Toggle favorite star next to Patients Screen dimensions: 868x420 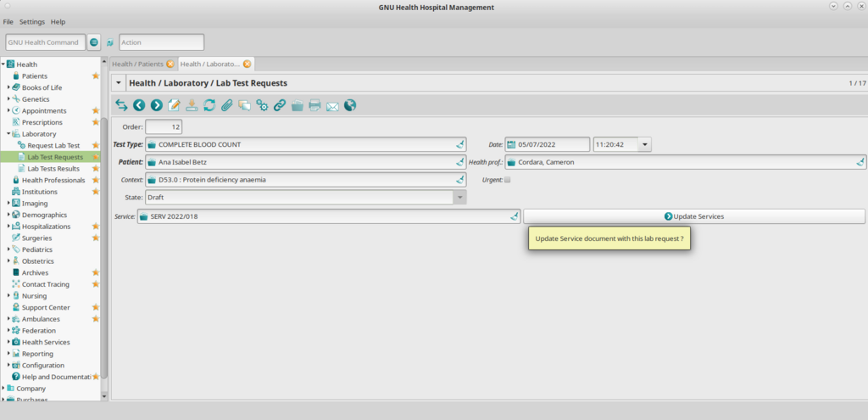click(x=96, y=76)
